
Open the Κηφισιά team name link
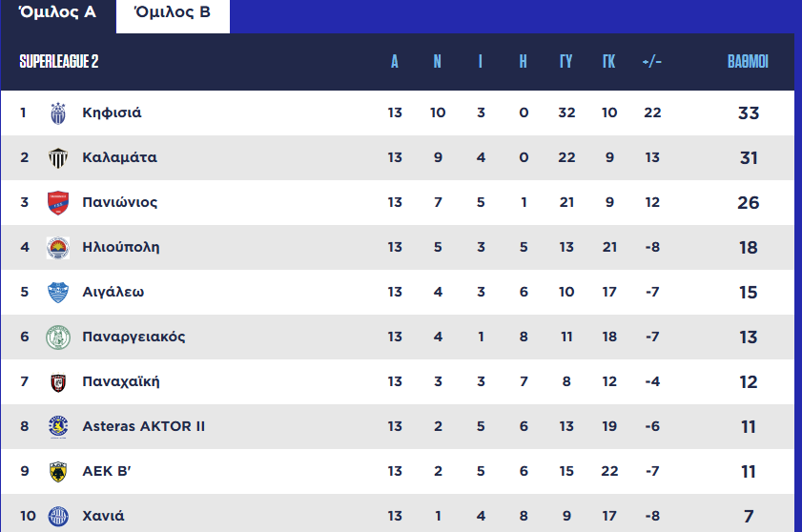[x=112, y=113]
